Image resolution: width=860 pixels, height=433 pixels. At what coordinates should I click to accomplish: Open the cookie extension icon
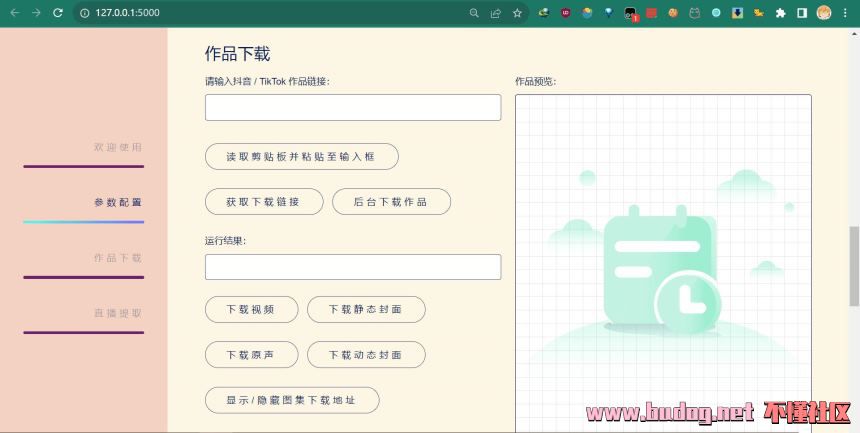click(673, 13)
